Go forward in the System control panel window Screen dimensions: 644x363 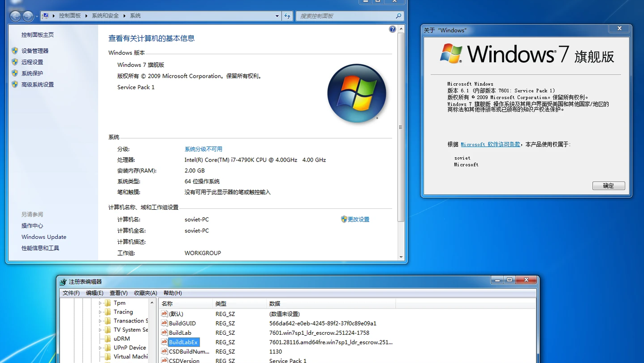point(27,16)
